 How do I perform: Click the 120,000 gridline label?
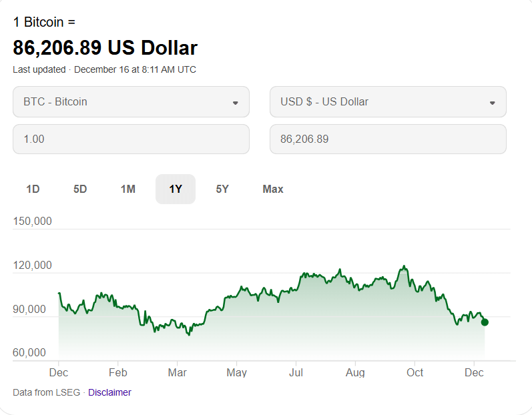pyautogui.click(x=32, y=265)
